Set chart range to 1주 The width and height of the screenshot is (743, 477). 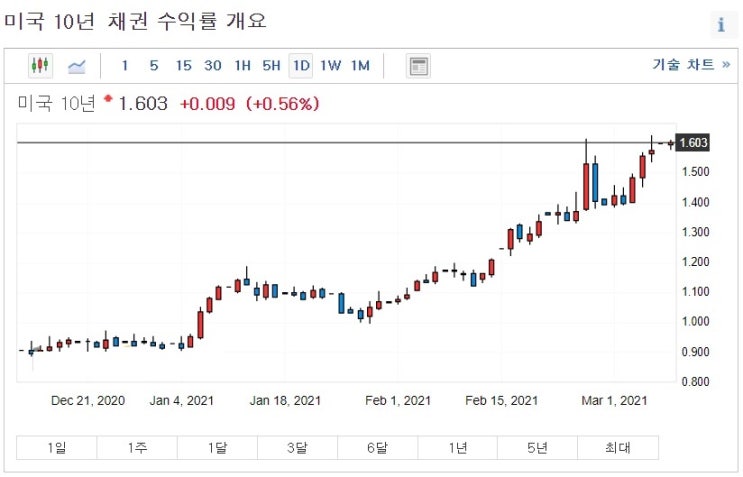(137, 448)
